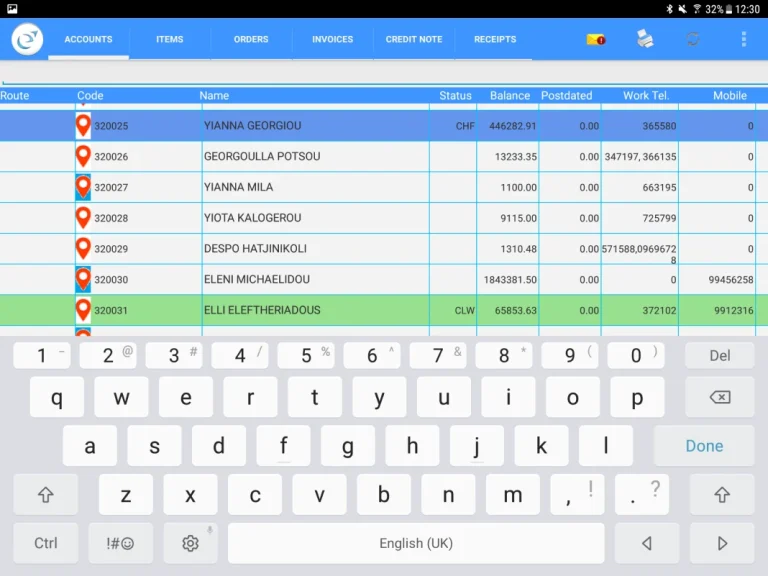This screenshot has width=768, height=576.
Task: Select the ELENI MICHAELIDOU account name
Action: [257, 279]
